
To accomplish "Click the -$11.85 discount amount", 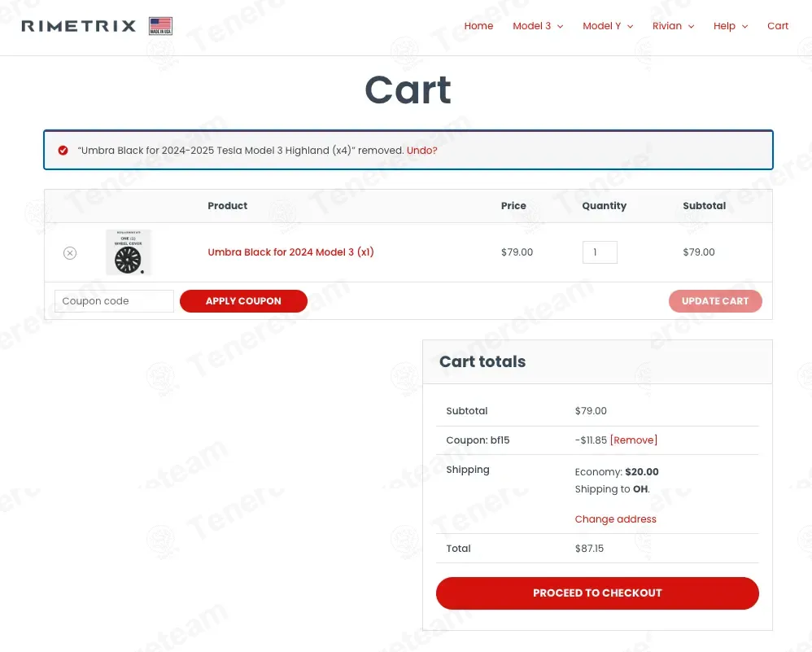I will pyautogui.click(x=591, y=440).
